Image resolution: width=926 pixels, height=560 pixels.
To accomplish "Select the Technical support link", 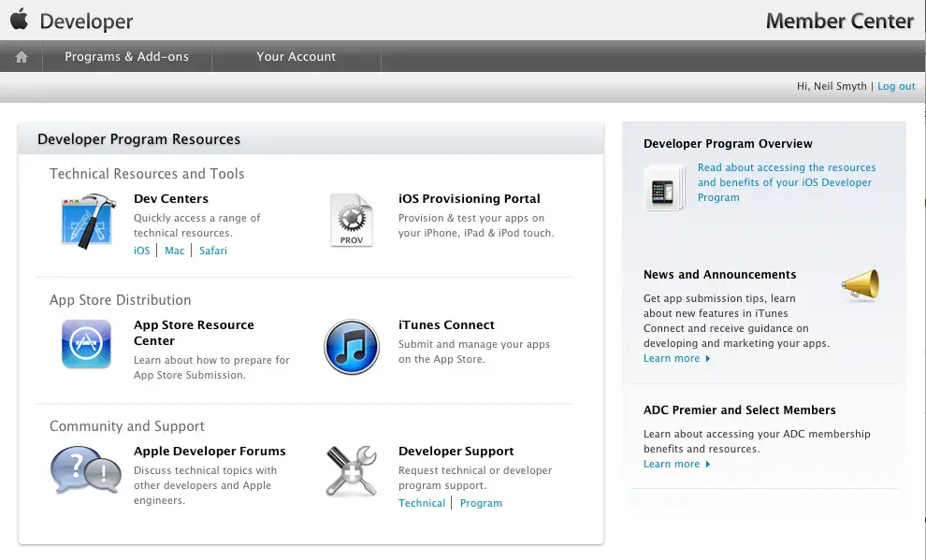I will (x=422, y=503).
